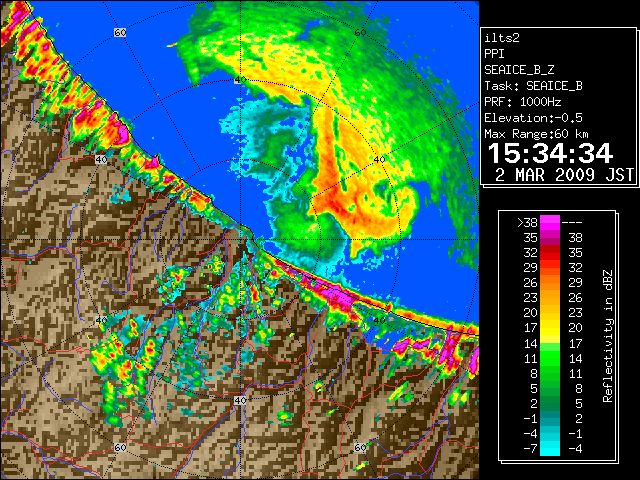Click the 'Elevation:-0.5' text
This screenshot has height=480, width=640.
[x=533, y=118]
